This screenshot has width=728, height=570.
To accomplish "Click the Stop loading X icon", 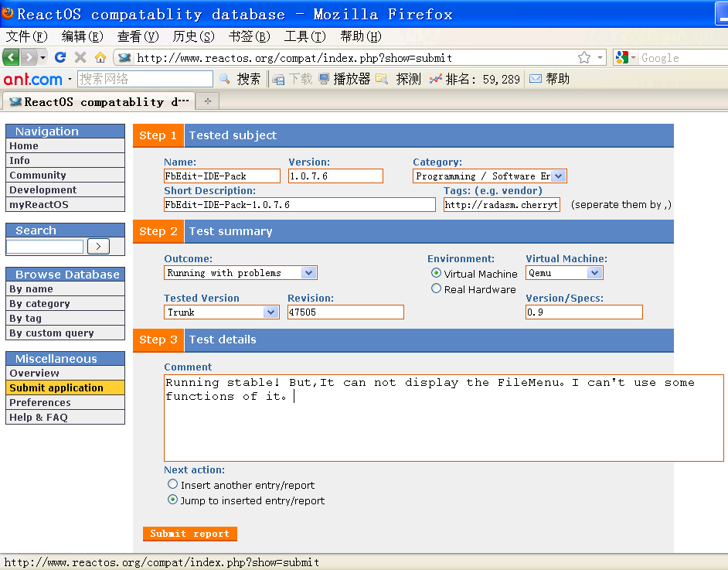I will (x=80, y=57).
